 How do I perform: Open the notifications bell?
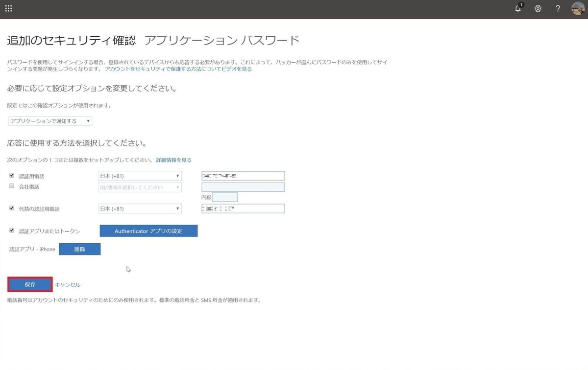tap(518, 8)
